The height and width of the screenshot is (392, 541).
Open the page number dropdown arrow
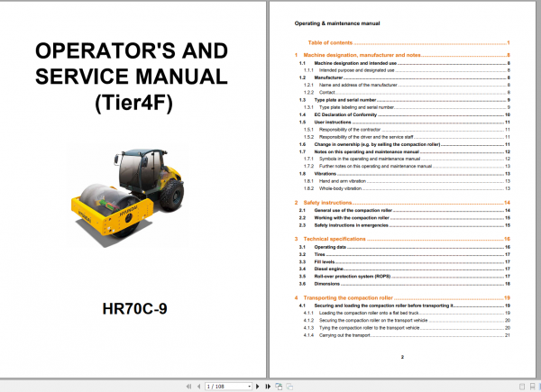(250, 387)
